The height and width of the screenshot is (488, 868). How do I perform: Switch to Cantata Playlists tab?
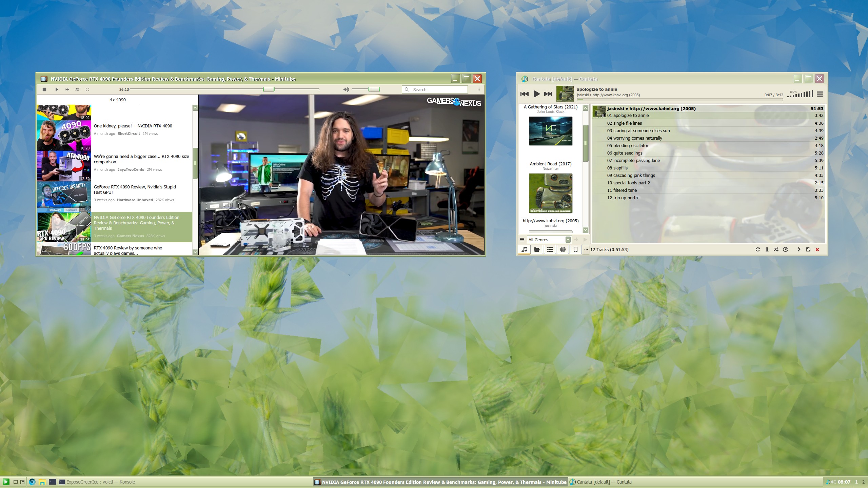coord(550,249)
